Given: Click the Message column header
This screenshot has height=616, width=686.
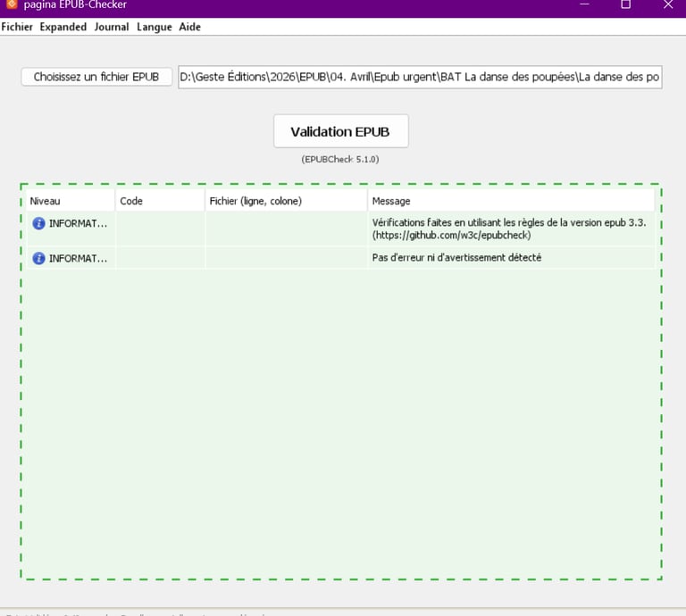Looking at the screenshot, I should tap(511, 201).
